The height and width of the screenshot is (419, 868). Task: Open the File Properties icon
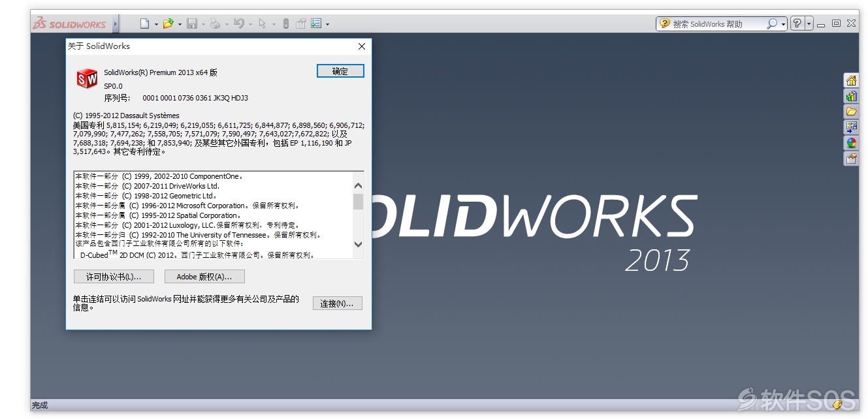(x=300, y=23)
